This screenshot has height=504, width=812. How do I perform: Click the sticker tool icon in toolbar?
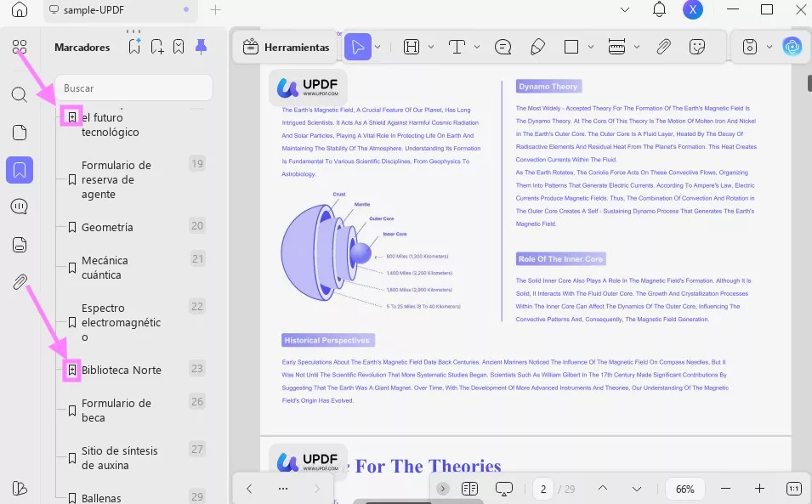697,47
